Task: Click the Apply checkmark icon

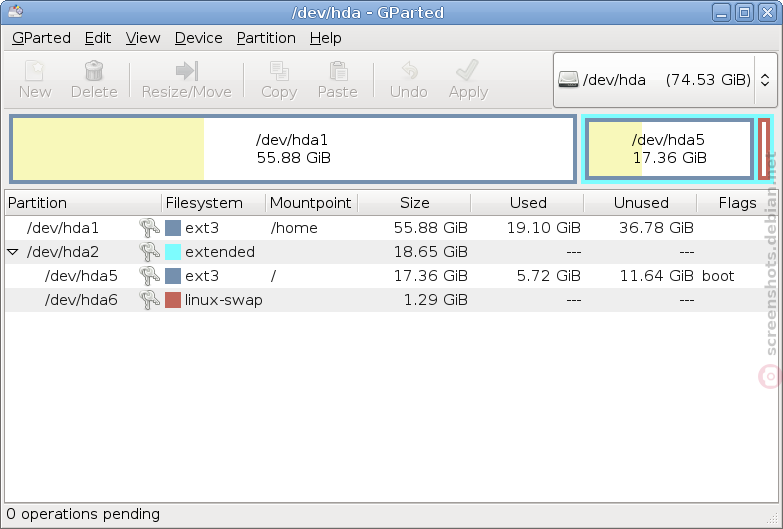Action: coord(468,70)
